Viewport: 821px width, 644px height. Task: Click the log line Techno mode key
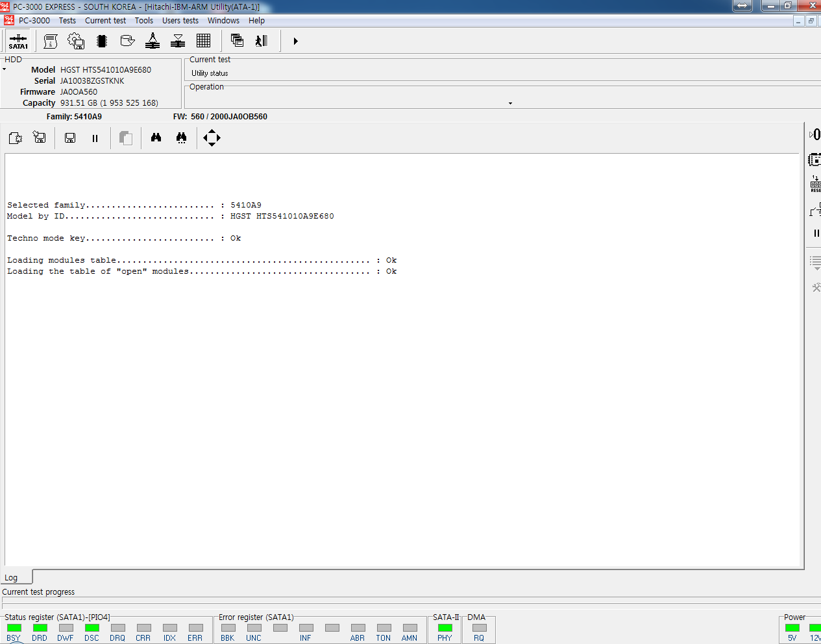(124, 238)
